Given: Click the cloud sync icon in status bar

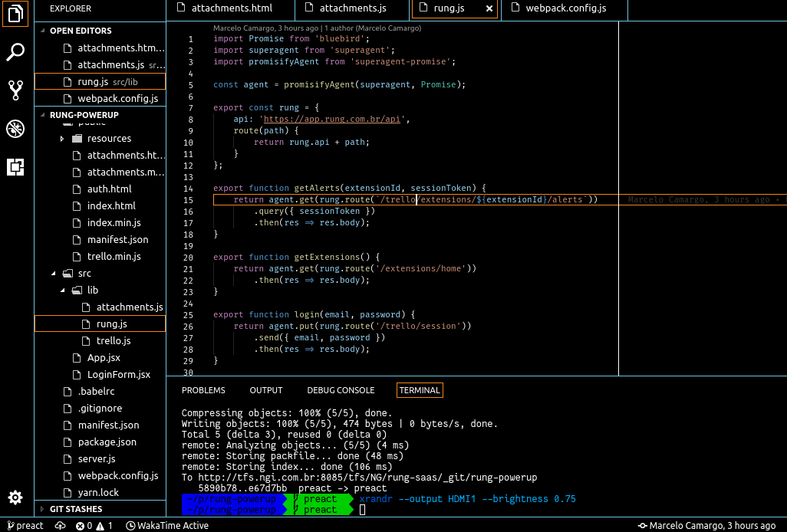Looking at the screenshot, I should (x=60, y=525).
